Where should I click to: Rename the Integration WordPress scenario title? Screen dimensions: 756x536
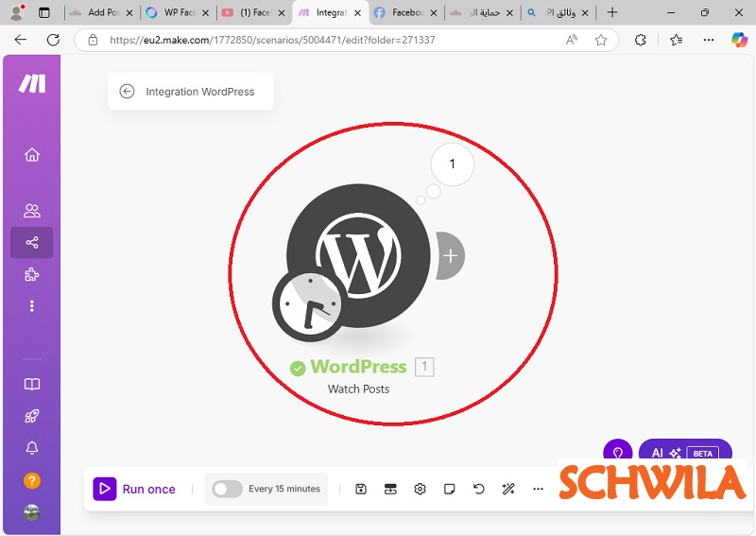click(200, 92)
